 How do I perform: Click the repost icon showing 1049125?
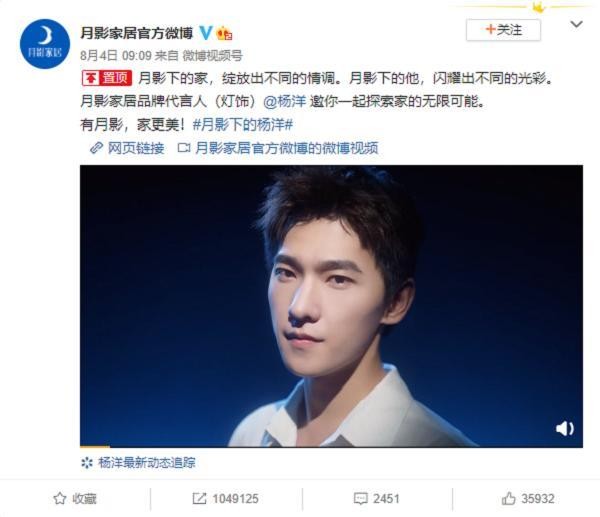(199, 498)
